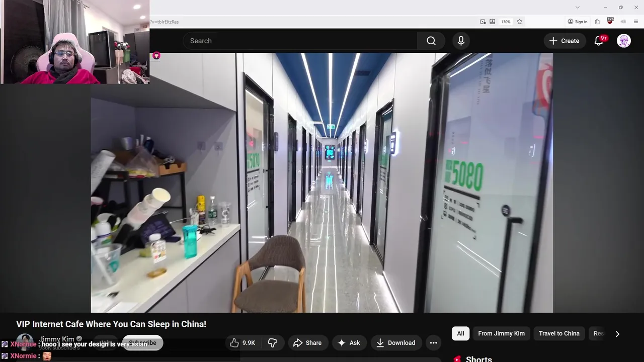Start voice search with the microphone icon

pos(461,41)
